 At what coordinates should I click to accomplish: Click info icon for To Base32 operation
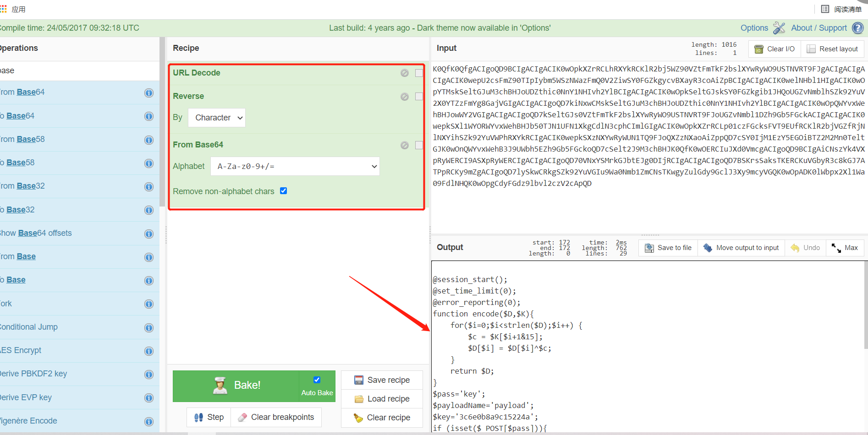149,210
